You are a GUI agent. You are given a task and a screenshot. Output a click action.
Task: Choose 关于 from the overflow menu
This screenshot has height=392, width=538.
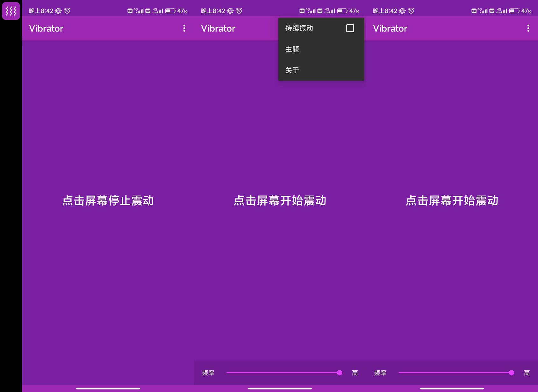(x=321, y=70)
